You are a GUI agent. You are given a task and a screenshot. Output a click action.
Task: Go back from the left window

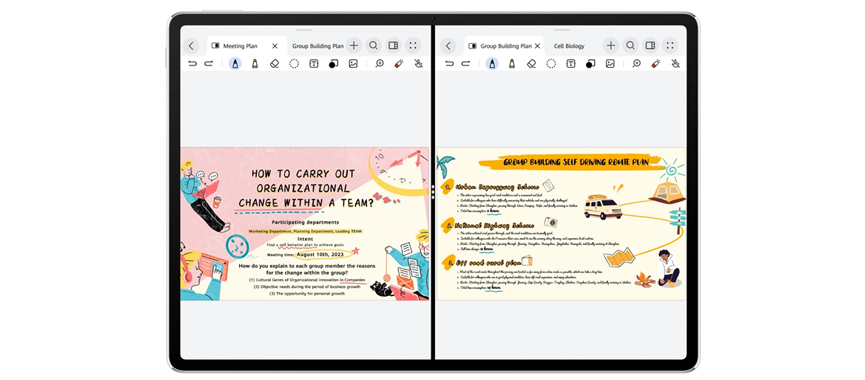point(191,45)
